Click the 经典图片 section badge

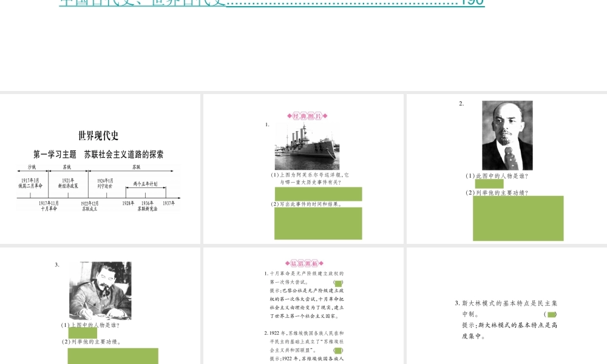307,116
